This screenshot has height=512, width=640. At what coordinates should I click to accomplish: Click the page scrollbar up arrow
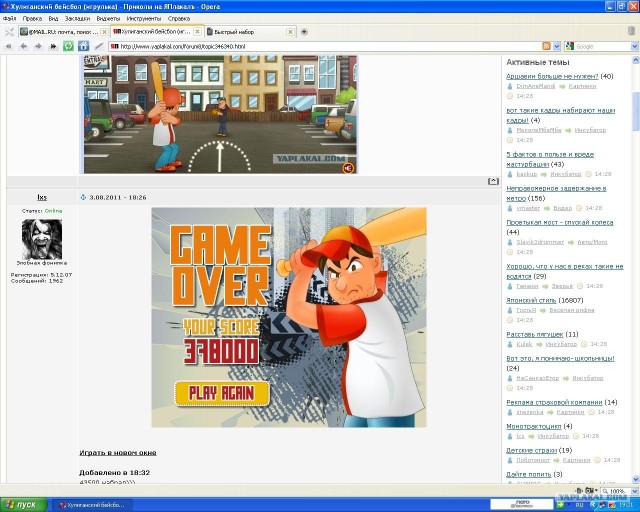pos(636,60)
